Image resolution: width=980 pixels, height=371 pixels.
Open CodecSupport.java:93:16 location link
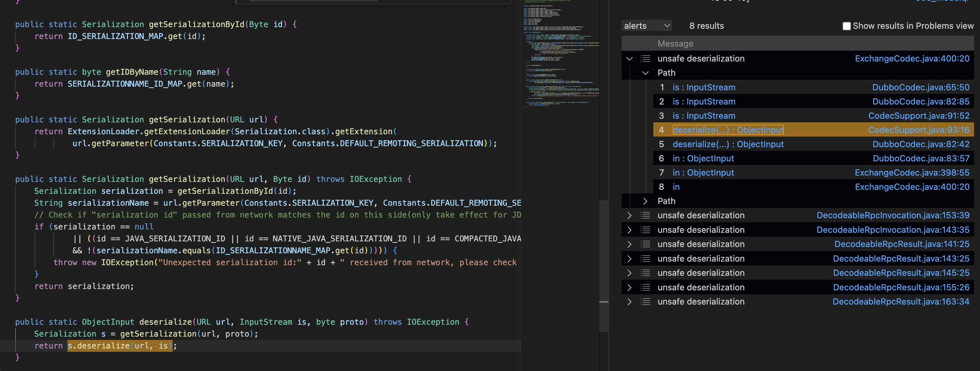click(x=919, y=130)
